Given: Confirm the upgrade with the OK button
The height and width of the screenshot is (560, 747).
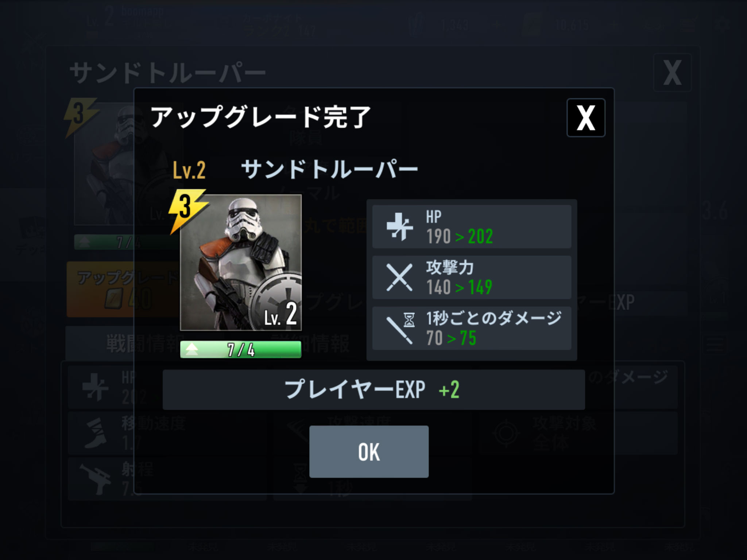Looking at the screenshot, I should (369, 451).
